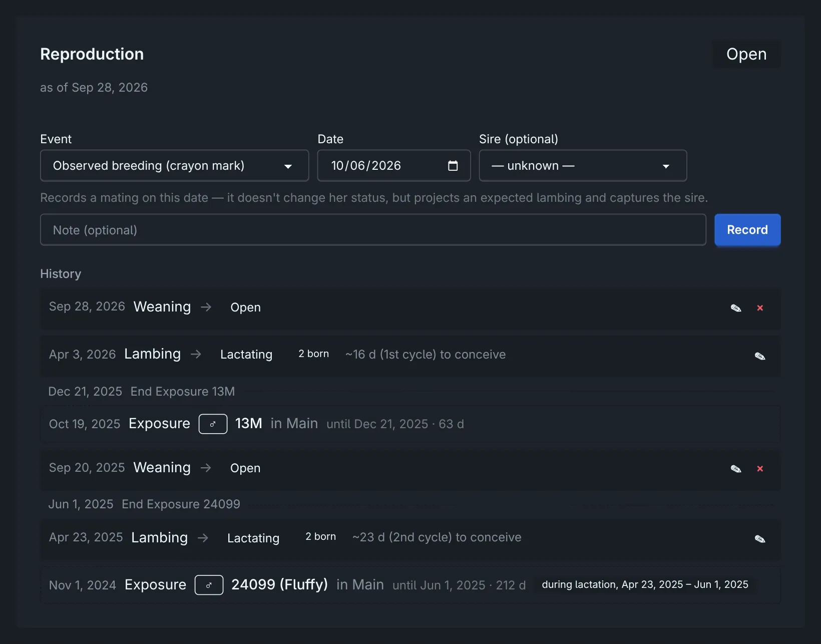The height and width of the screenshot is (644, 821).
Task: Edit the Apr 3, 2026 Lambing entry
Action: 760,356
